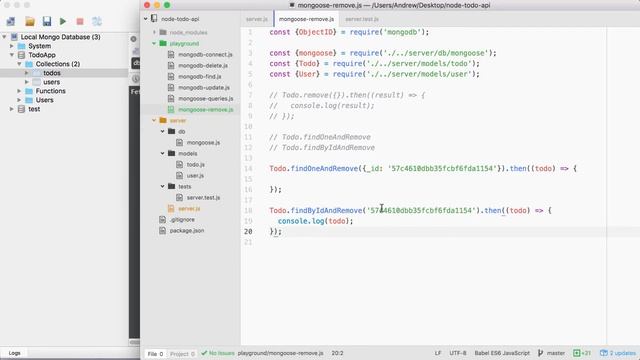The width and height of the screenshot is (640, 360).
Task: Open todo.js in models folder
Action: [196, 164]
